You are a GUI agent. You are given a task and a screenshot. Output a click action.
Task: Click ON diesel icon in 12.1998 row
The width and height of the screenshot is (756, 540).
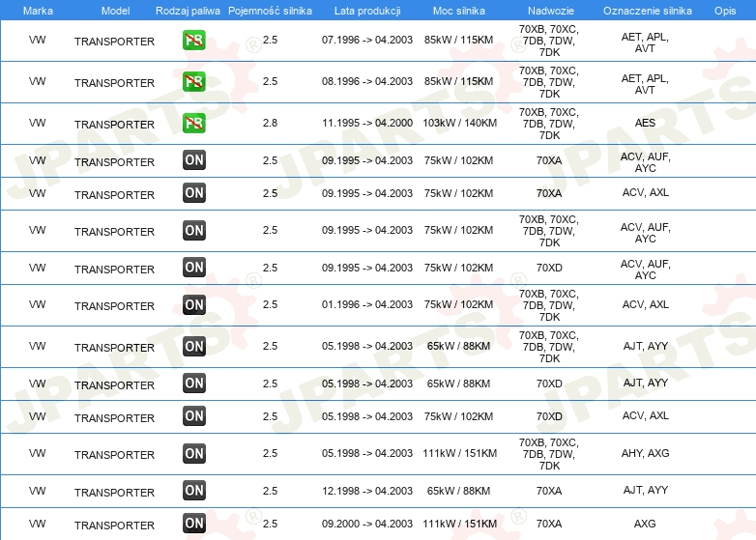[x=193, y=491]
